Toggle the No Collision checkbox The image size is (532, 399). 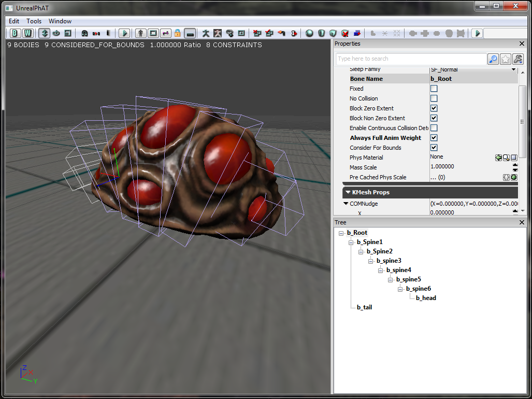434,98
